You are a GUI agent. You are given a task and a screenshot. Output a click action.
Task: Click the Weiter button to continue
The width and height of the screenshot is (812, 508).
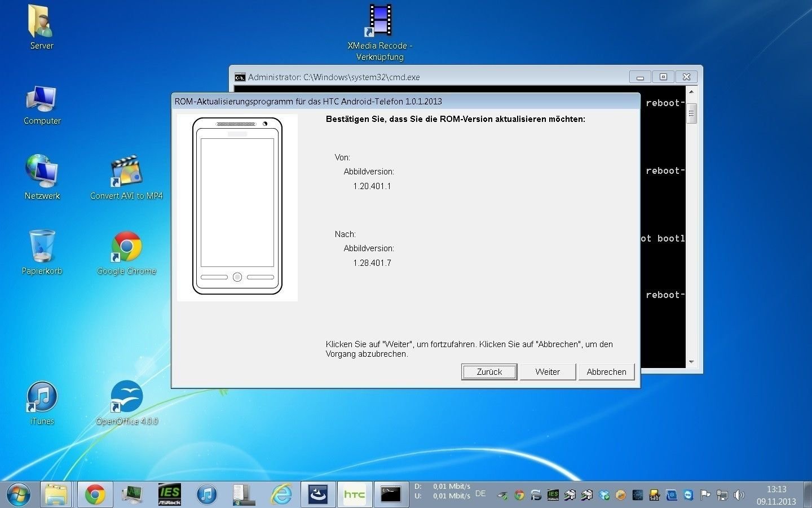[548, 372]
